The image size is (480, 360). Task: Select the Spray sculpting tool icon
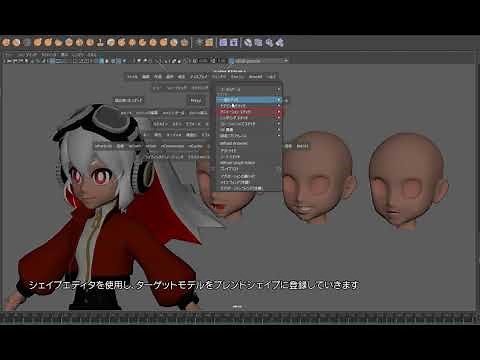pyautogui.click(x=79, y=43)
